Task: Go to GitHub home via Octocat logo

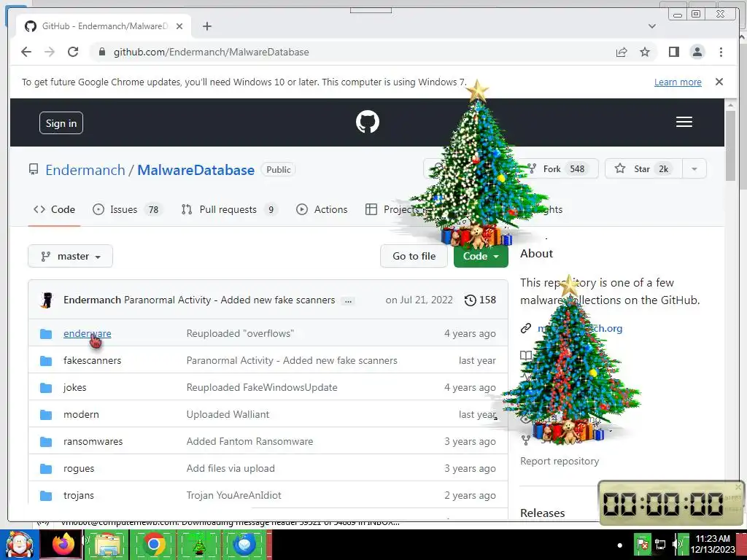Action: [x=368, y=122]
